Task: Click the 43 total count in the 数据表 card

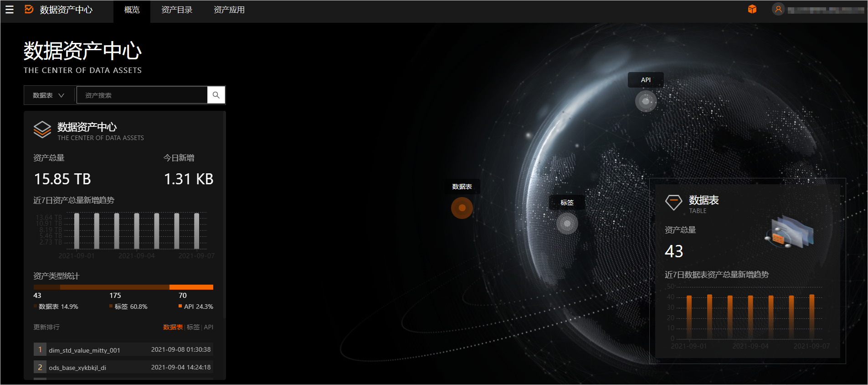Action: coord(674,251)
